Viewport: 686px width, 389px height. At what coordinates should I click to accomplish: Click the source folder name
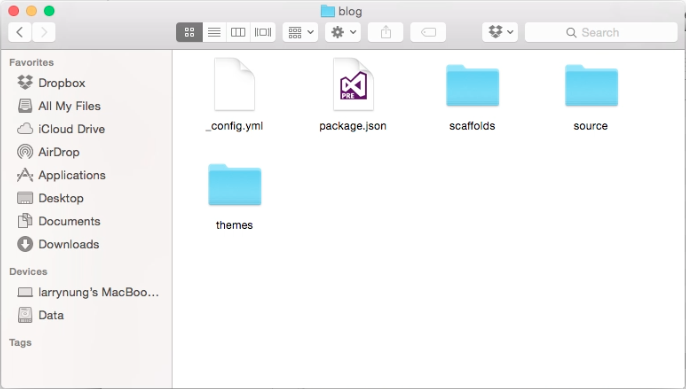coord(591,126)
